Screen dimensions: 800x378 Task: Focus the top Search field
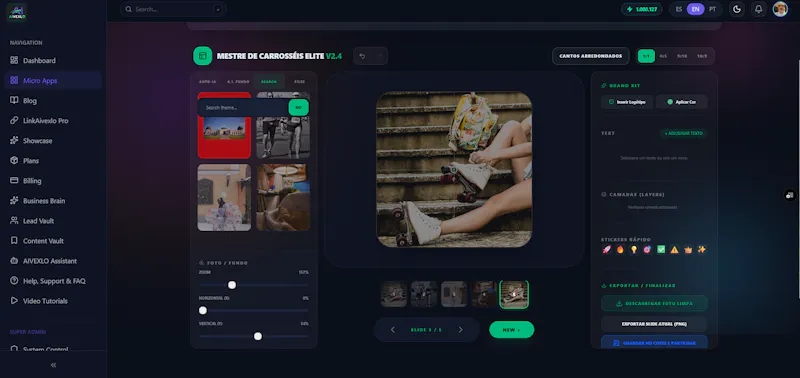click(173, 9)
